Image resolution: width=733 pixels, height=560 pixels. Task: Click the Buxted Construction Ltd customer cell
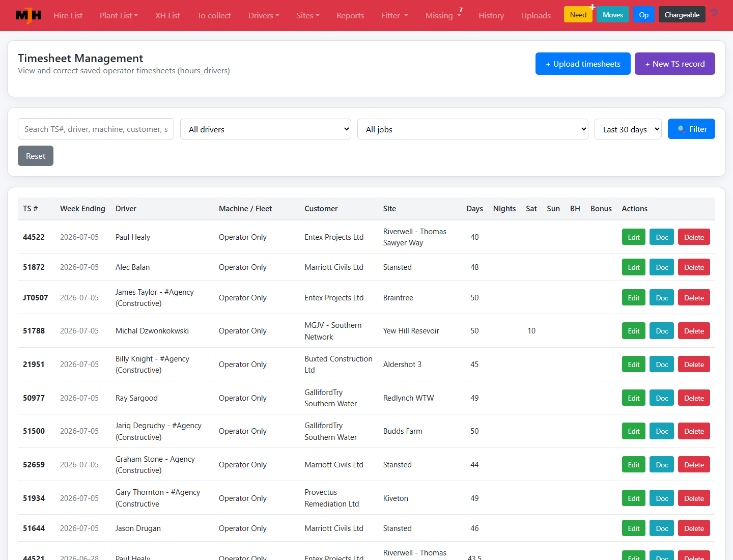pos(339,365)
